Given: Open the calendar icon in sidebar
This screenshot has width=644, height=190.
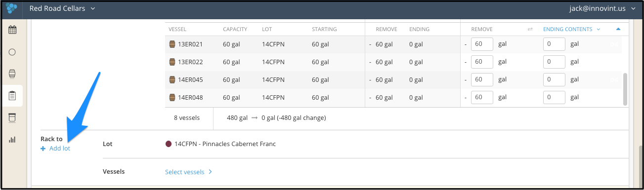Looking at the screenshot, I should tap(12, 30).
